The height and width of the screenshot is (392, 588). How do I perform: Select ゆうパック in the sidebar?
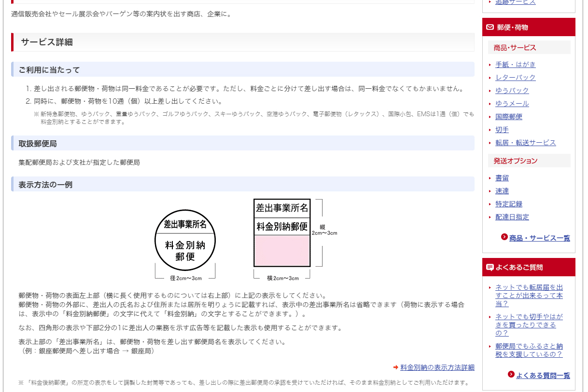point(512,91)
